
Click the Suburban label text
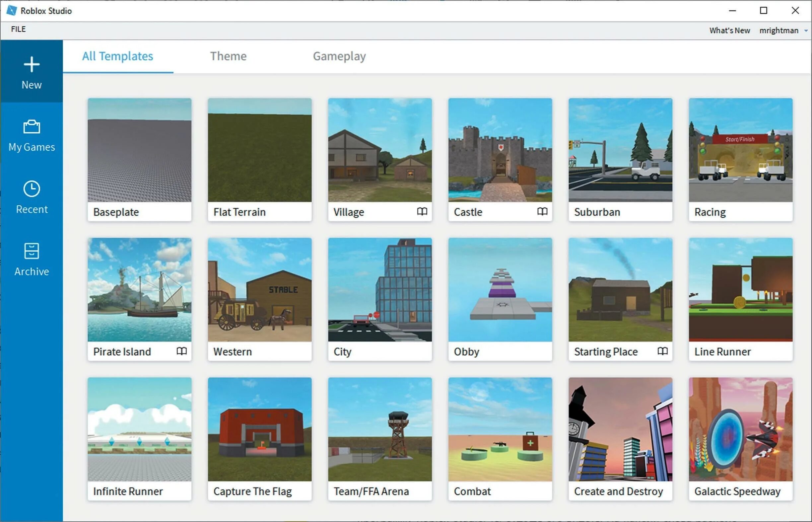pos(597,212)
